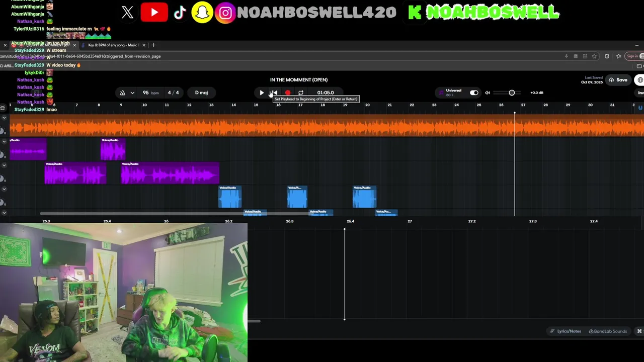Select the blue Voice/Audio clip near bar 19
The image size is (644, 362).
coord(364,197)
